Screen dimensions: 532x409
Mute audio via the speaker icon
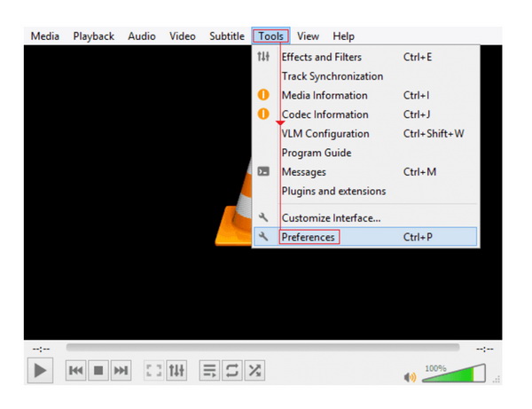[410, 377]
